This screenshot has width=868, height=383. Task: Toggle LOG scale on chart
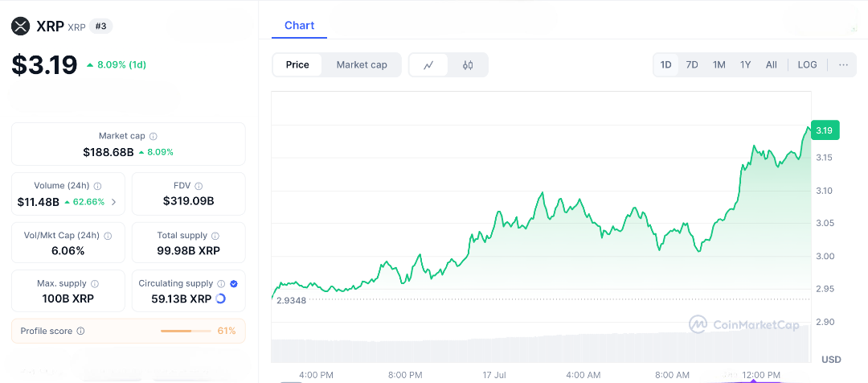[807, 65]
